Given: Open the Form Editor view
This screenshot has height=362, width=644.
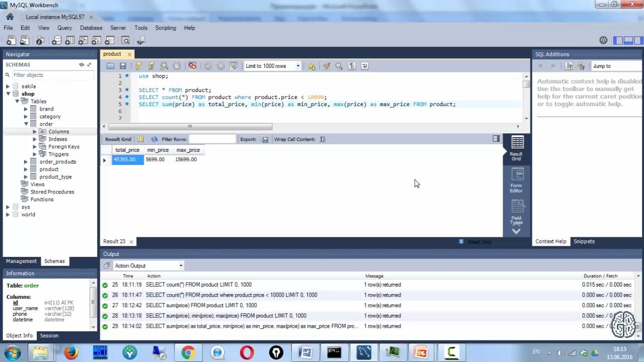Looking at the screenshot, I should (x=517, y=180).
